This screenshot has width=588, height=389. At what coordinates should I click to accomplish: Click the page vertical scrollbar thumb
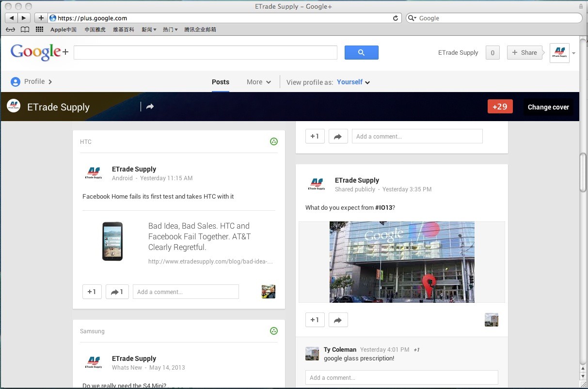[584, 172]
